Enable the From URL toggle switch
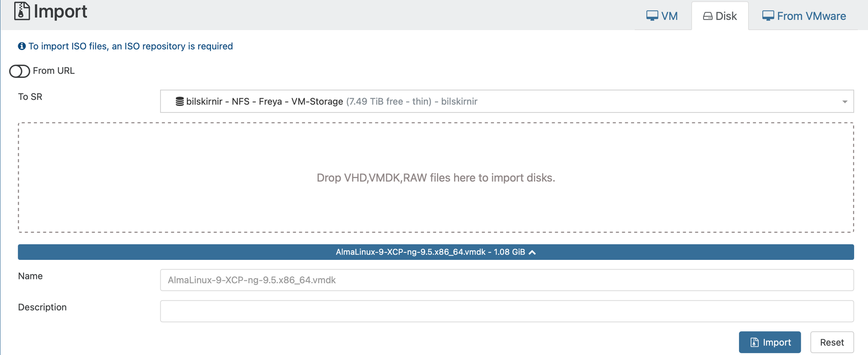This screenshot has height=355, width=868. pyautogui.click(x=20, y=71)
